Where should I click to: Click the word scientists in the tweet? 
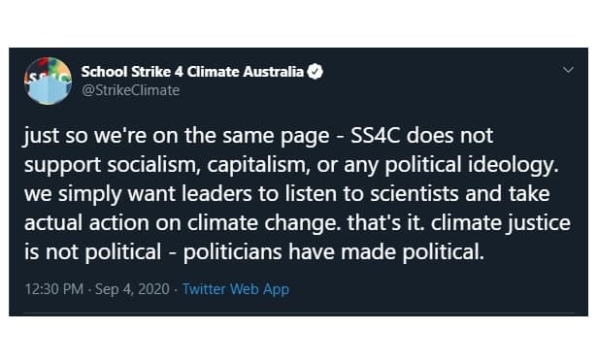(x=415, y=193)
